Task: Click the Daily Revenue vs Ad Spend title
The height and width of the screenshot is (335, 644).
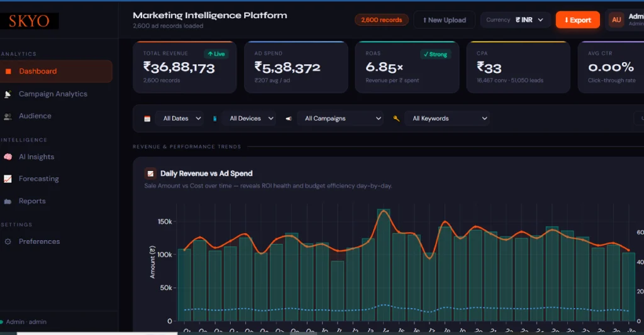Action: [206, 173]
